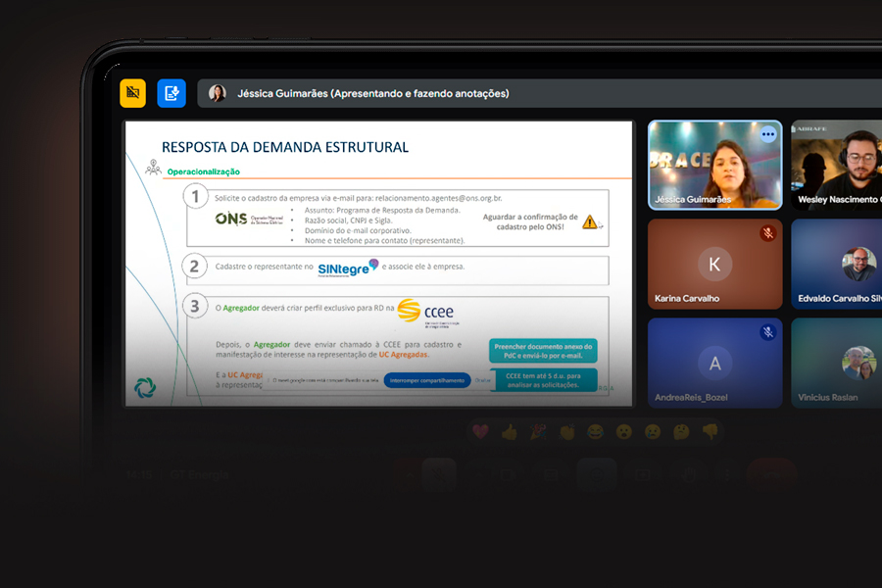Click 'Interromper compartilhamento' button
The height and width of the screenshot is (588, 882).
click(427, 380)
